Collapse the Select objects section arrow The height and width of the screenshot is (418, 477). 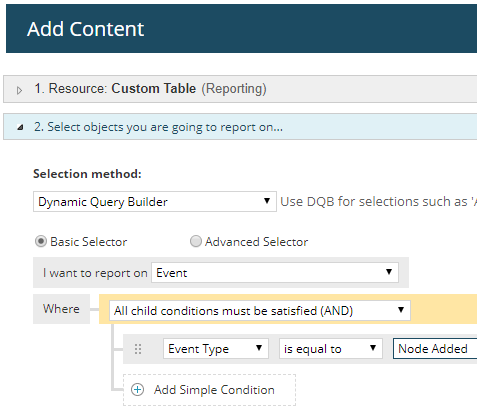pos(20,127)
